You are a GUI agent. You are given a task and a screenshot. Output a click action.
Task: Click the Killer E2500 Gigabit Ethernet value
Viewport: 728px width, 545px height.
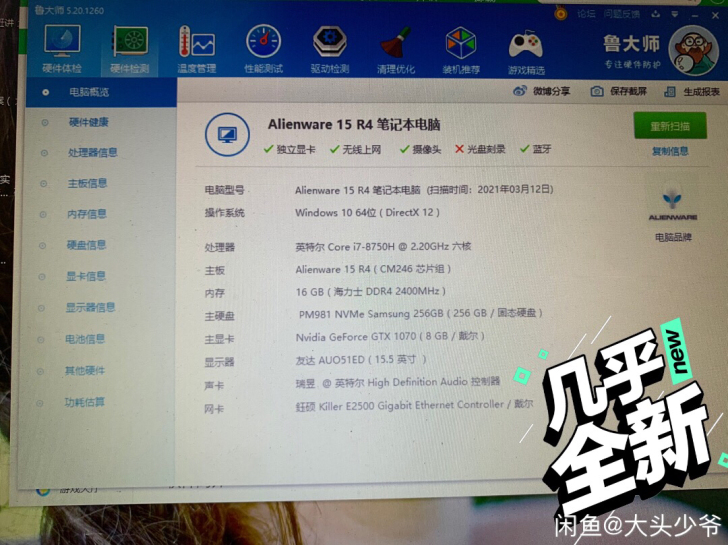point(414,405)
